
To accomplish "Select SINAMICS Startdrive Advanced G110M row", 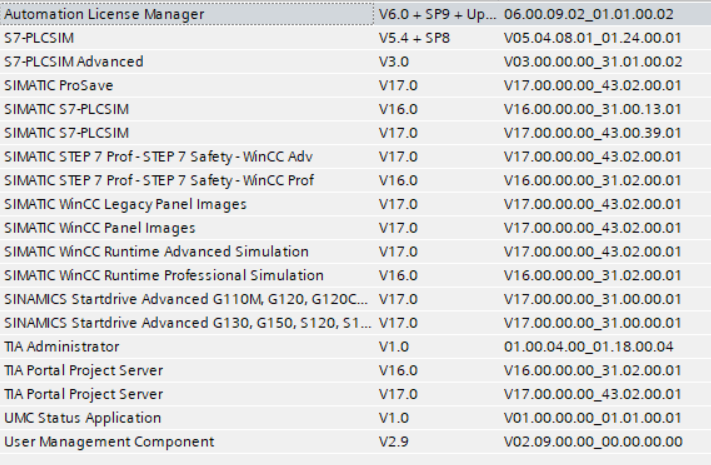I will point(186,299).
